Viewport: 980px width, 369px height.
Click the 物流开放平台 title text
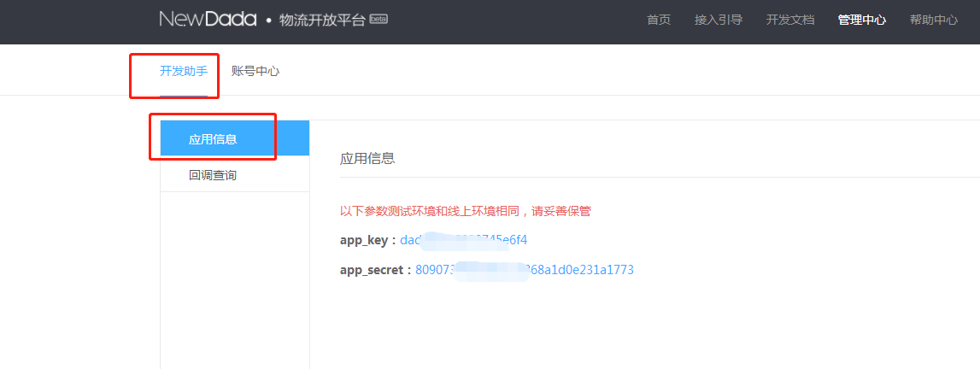pyautogui.click(x=322, y=20)
